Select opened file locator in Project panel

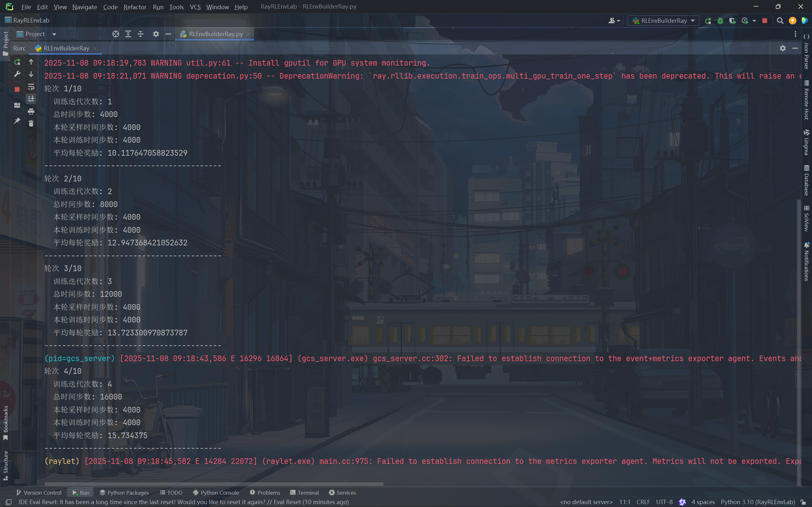click(116, 34)
